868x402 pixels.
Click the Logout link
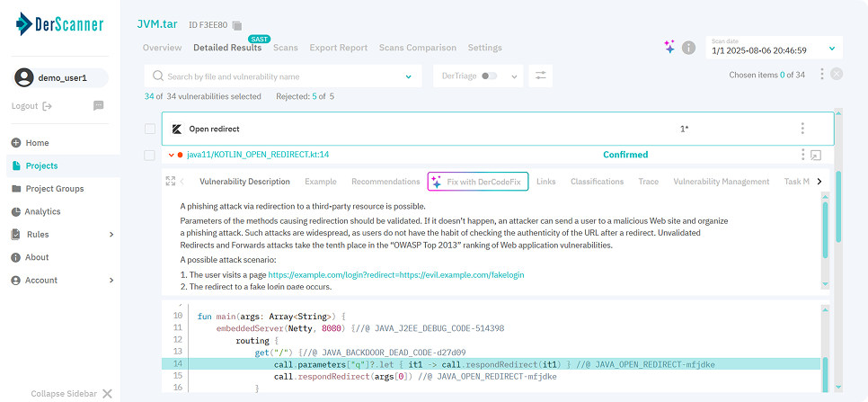25,106
